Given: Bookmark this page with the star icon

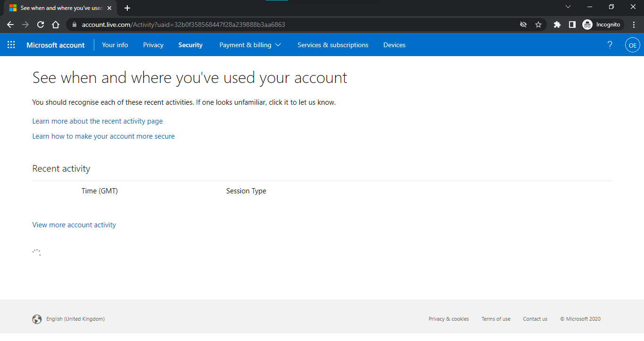Looking at the screenshot, I should pyautogui.click(x=538, y=25).
